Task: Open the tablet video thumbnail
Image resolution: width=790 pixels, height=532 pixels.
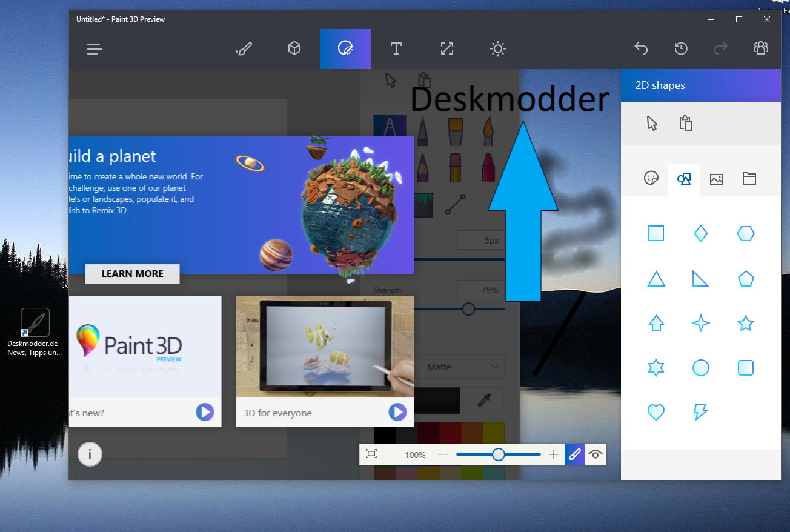Action: pos(325,347)
